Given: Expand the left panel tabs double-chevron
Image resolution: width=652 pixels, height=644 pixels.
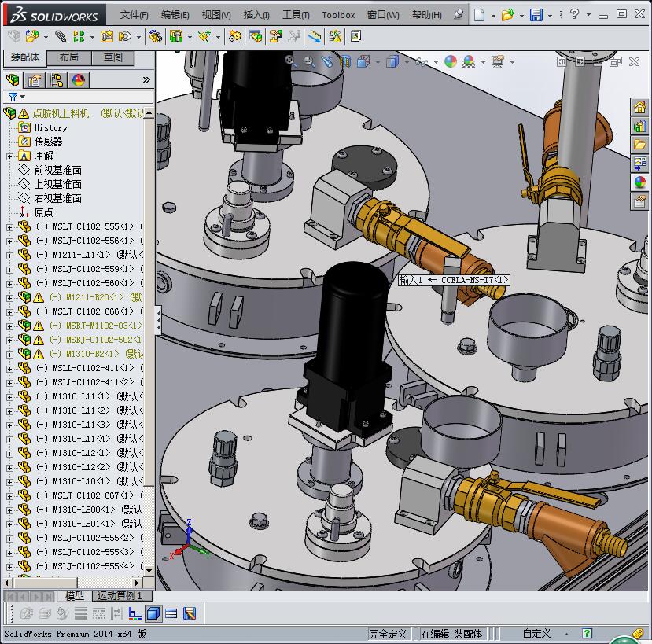Looking at the screenshot, I should point(146,80).
